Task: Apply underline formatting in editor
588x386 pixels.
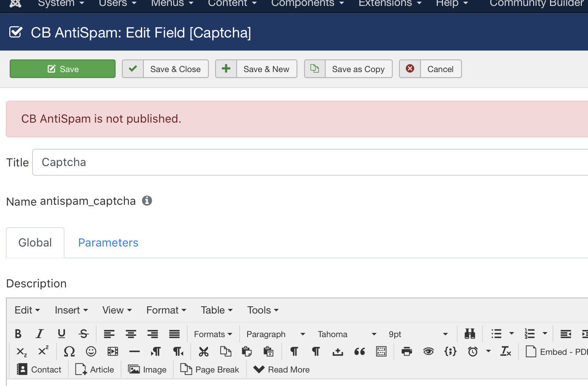Action: [62, 334]
